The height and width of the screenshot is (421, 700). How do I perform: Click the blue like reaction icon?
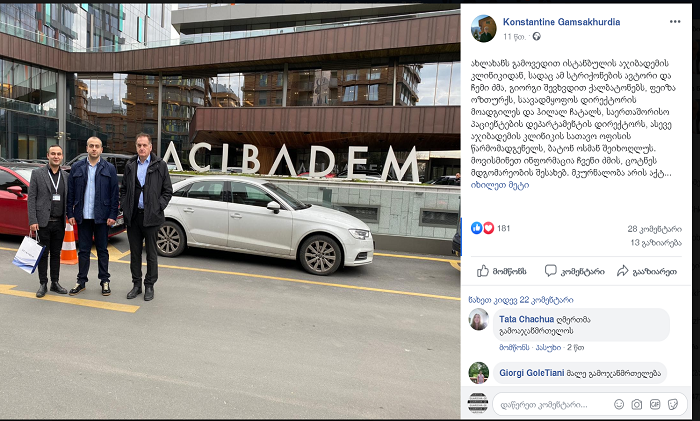click(476, 228)
